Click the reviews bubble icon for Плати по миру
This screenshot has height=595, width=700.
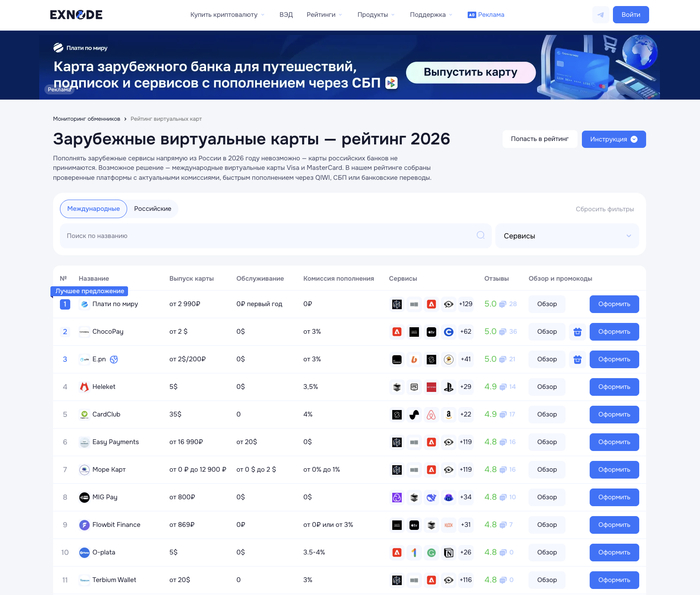tap(504, 304)
